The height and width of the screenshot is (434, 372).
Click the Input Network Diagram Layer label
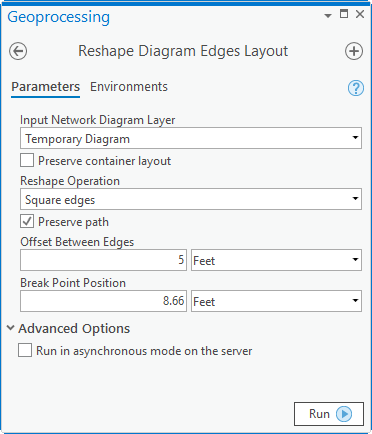pos(98,120)
